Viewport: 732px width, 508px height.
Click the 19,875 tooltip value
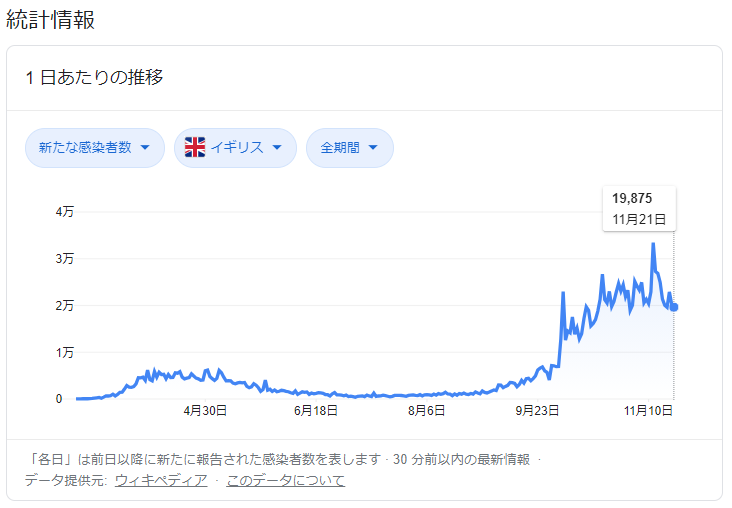(632, 198)
